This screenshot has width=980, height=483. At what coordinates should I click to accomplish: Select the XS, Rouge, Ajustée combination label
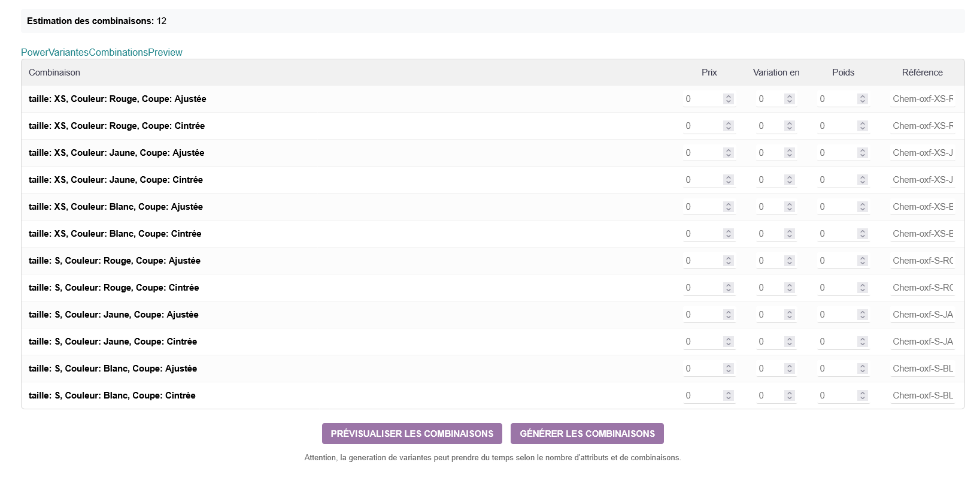(x=117, y=99)
